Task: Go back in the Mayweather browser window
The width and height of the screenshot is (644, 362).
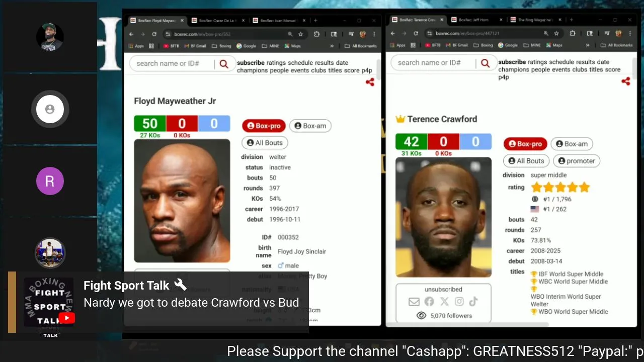Action: click(131, 34)
